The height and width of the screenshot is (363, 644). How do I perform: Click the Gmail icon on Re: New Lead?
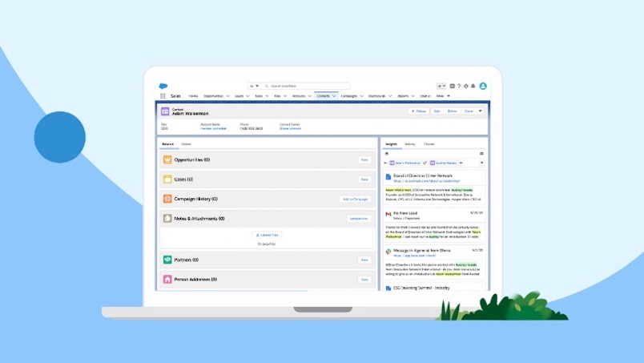click(x=388, y=214)
